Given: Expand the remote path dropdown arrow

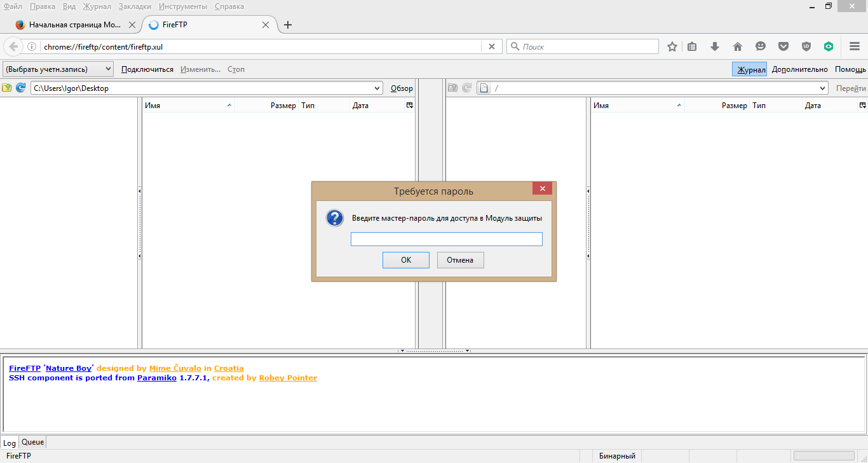Looking at the screenshot, I should coord(823,88).
